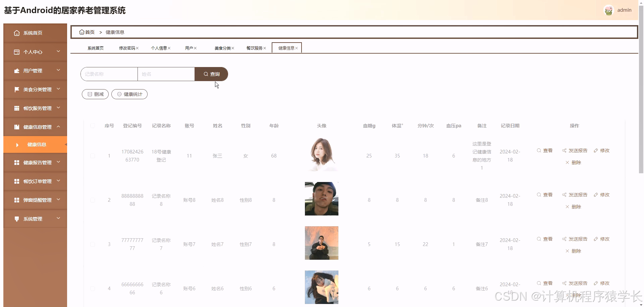644x307 pixels.
Task: Click 删除 for 姓名7 row
Action: click(573, 251)
